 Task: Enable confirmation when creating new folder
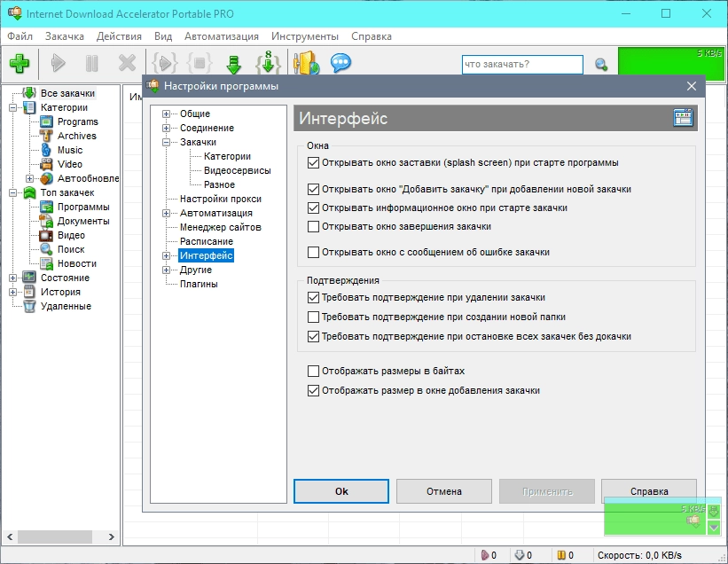(313, 317)
